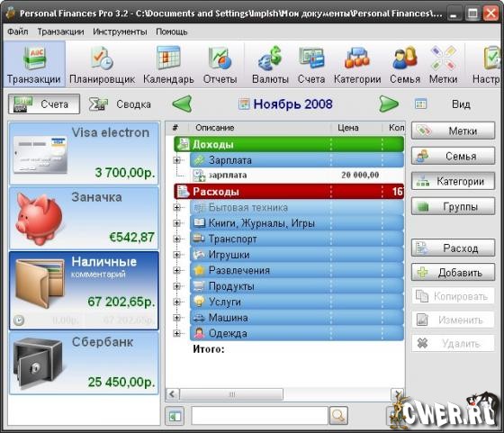Screen dimensions: 504x433
Task: Expand the Машина category
Action: coord(176,317)
